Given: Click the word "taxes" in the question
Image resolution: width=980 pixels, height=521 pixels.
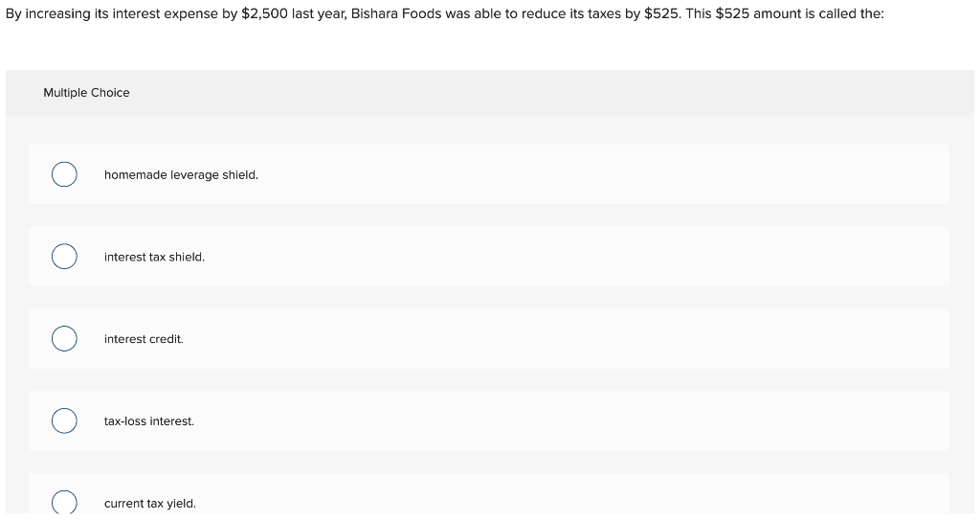Looking at the screenshot, I should (x=604, y=13).
